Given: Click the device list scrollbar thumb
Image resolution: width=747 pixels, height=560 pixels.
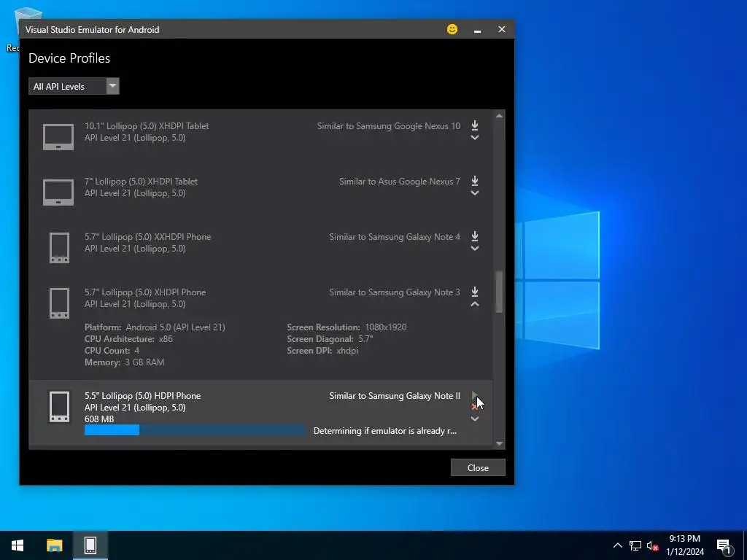Looking at the screenshot, I should (499, 292).
